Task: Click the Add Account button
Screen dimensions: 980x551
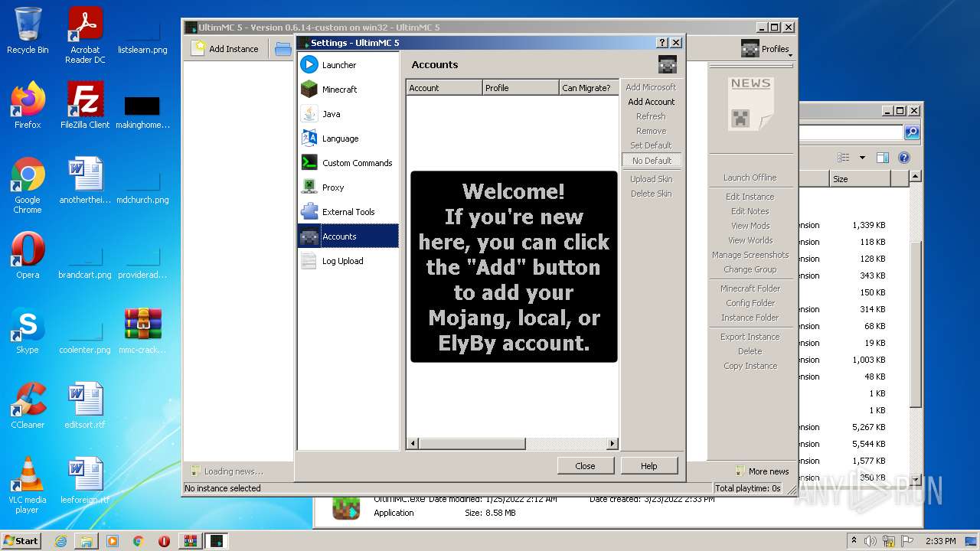Action: [652, 102]
